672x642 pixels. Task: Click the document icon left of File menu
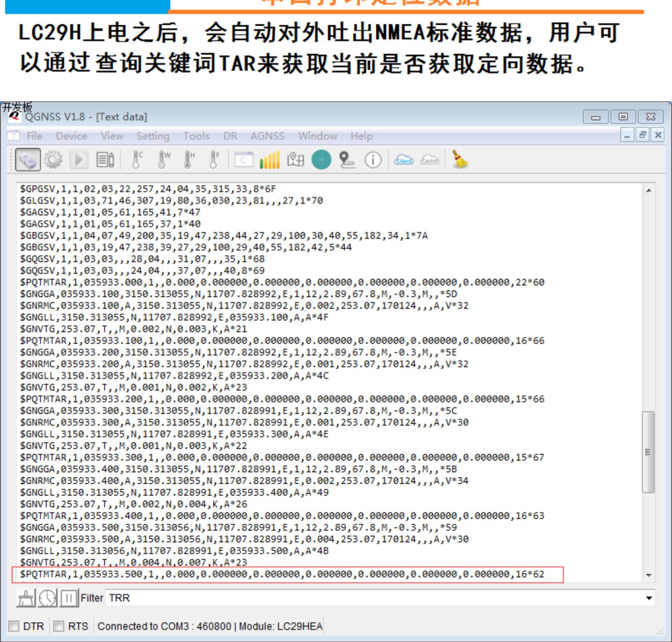point(14,135)
